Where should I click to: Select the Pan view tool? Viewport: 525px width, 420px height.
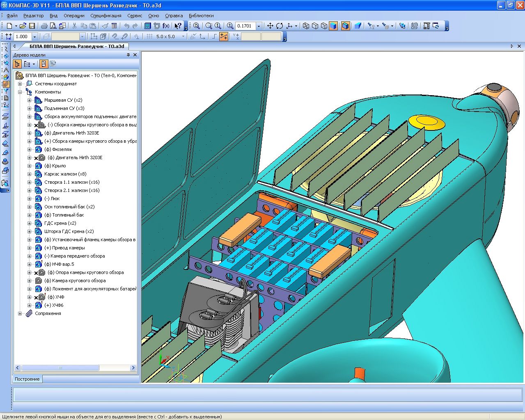point(270,26)
